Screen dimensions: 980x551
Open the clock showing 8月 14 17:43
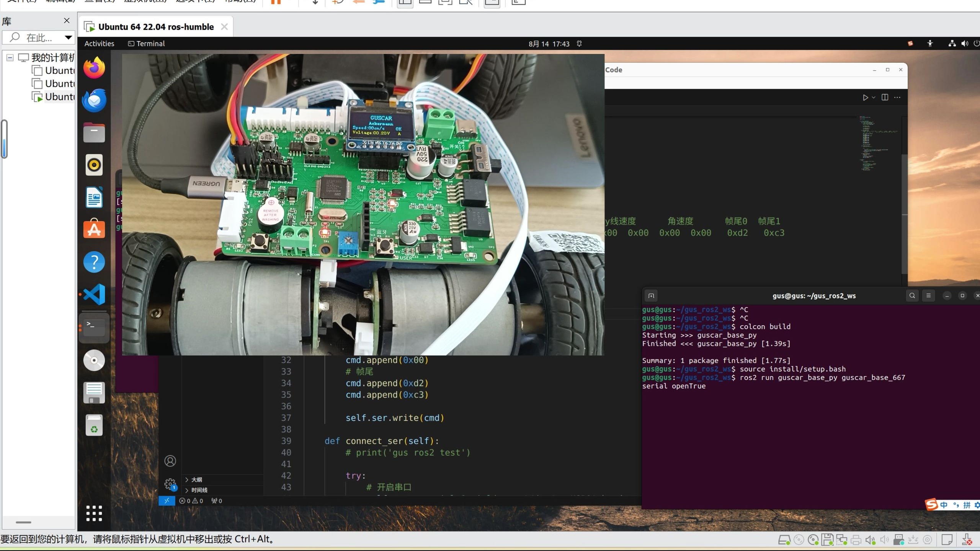click(549, 44)
